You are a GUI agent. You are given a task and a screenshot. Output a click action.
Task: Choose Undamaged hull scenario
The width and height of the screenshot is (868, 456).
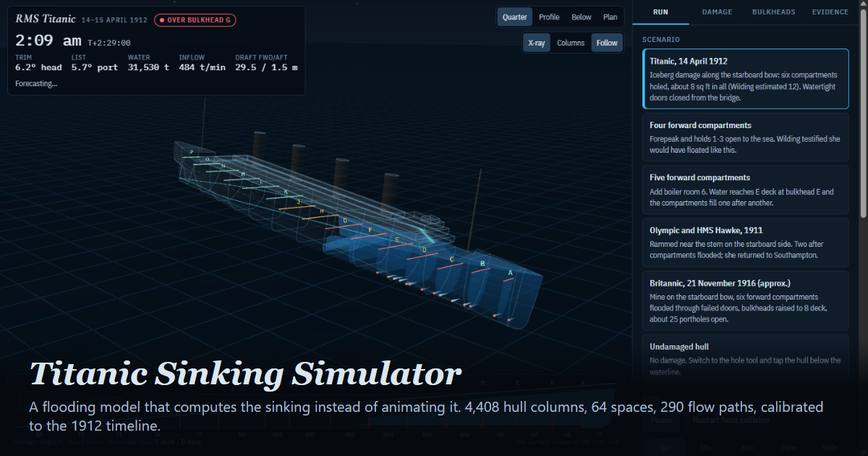[x=745, y=359]
